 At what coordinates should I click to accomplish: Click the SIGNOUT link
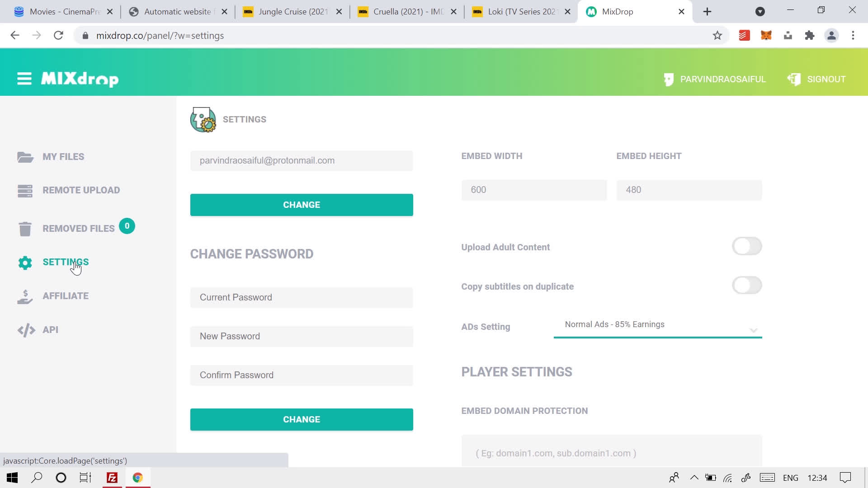coord(826,79)
